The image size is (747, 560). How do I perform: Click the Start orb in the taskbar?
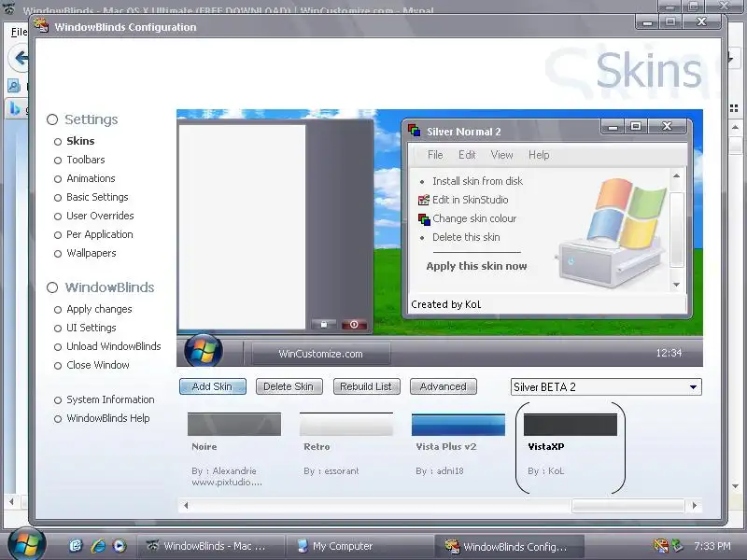26,545
